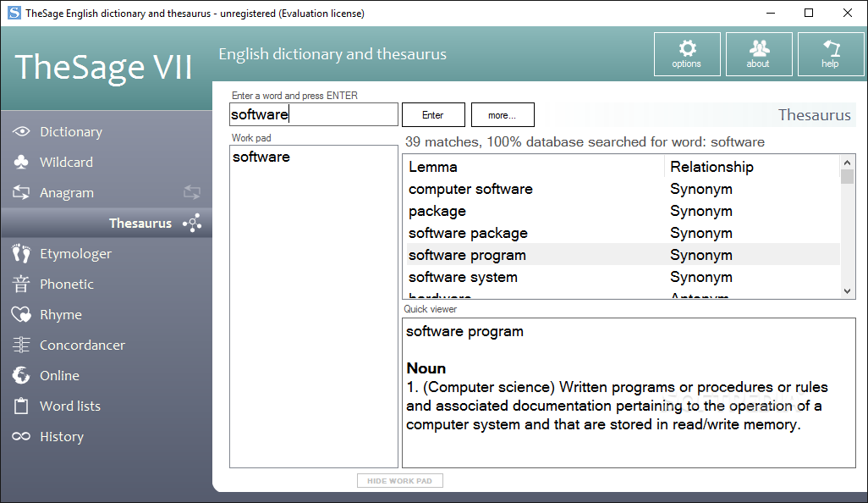Select the 'package' lemma row
The image size is (868, 503).
(x=624, y=211)
